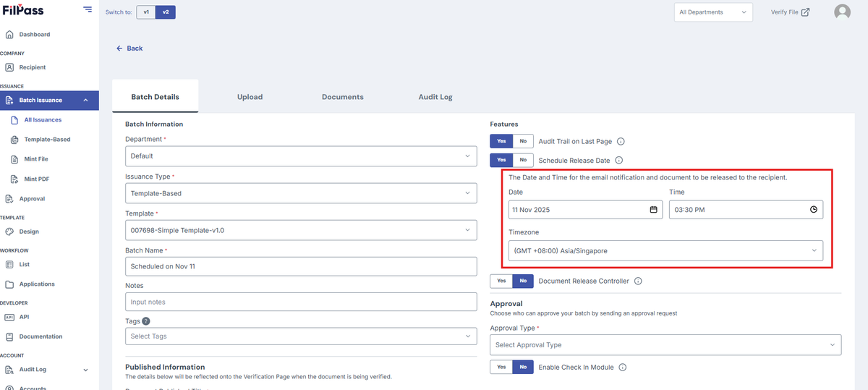Show info for Enable Check In Module
Viewport: 868px width, 390px height.
point(623,368)
